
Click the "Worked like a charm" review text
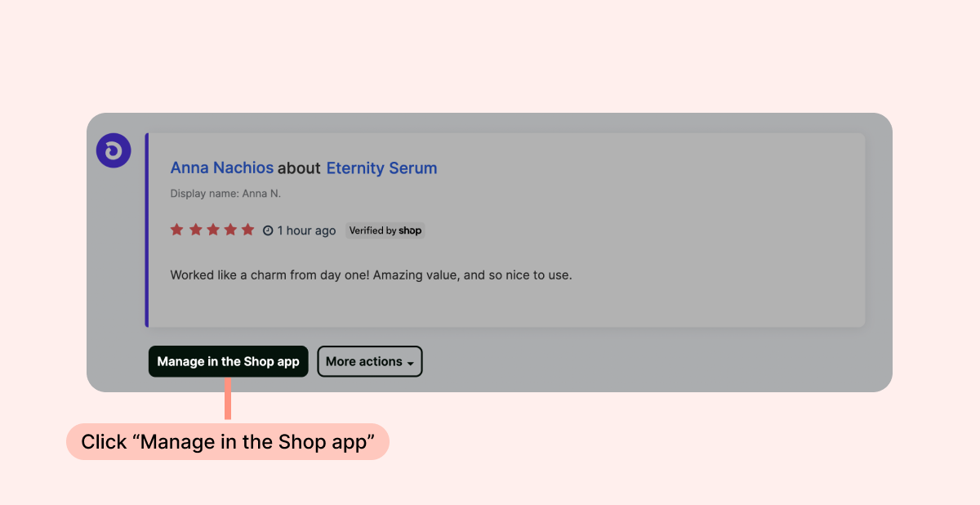click(371, 275)
